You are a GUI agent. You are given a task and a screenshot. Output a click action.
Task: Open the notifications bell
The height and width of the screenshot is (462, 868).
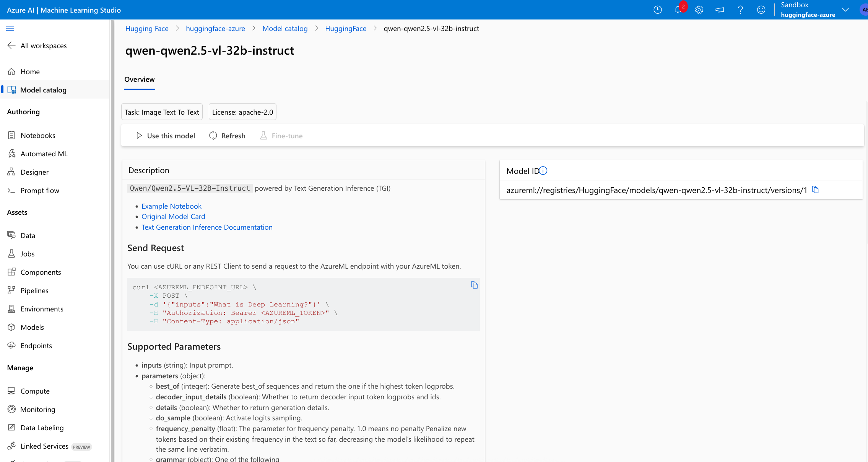678,10
